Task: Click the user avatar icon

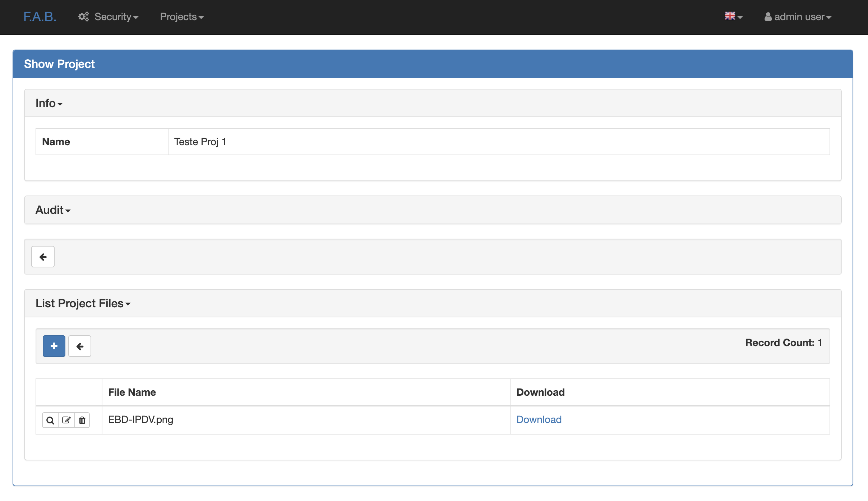Action: coord(768,16)
